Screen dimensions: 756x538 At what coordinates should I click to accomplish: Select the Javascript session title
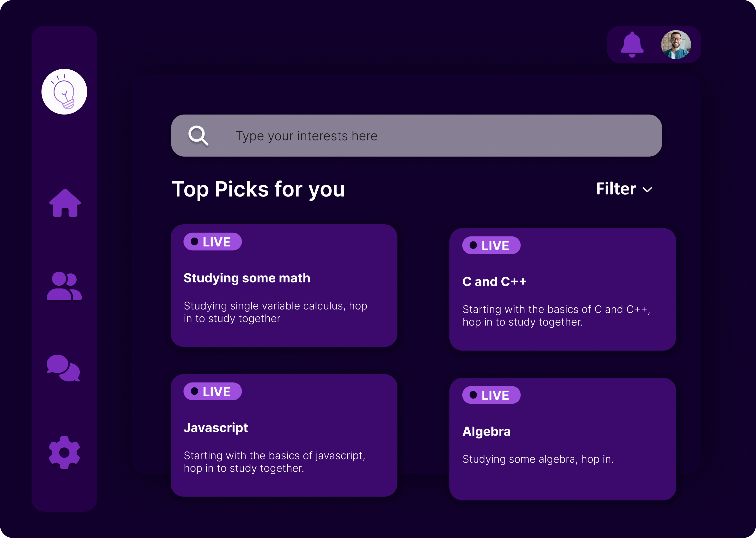point(216,428)
